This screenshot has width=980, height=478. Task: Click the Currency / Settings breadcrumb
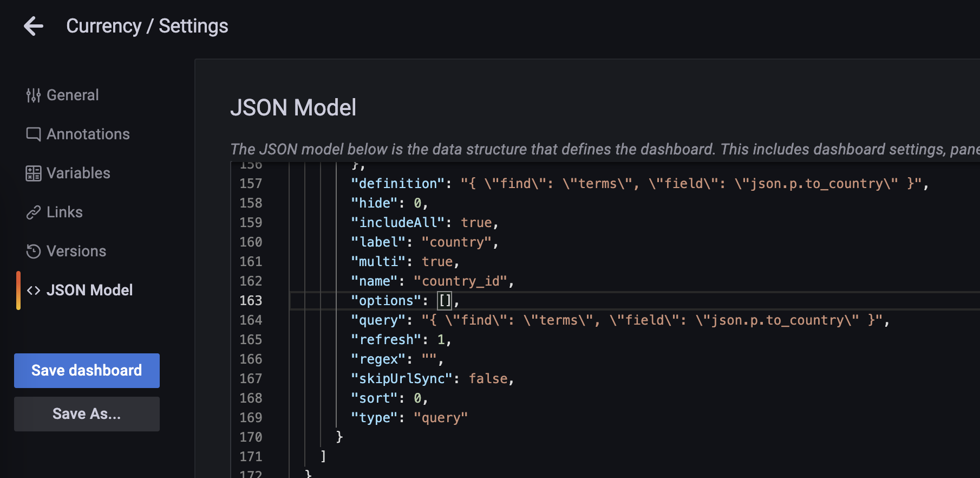click(x=147, y=25)
